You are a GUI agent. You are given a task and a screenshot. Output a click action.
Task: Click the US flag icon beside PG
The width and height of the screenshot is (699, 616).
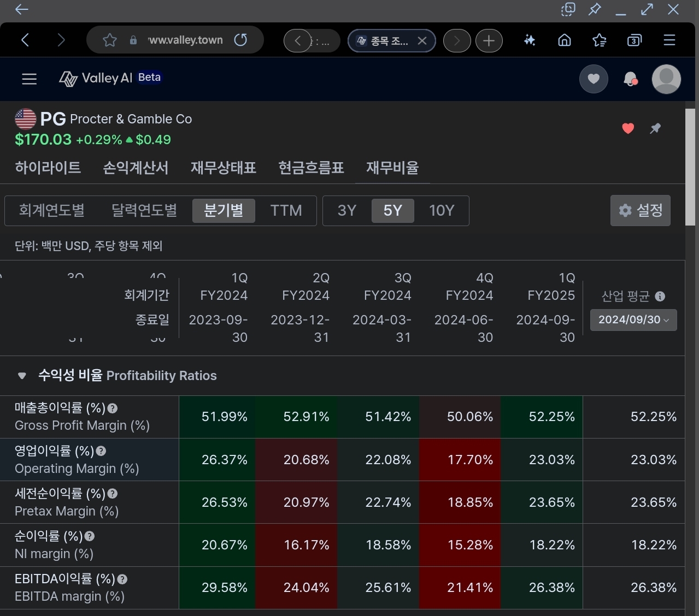point(25,119)
